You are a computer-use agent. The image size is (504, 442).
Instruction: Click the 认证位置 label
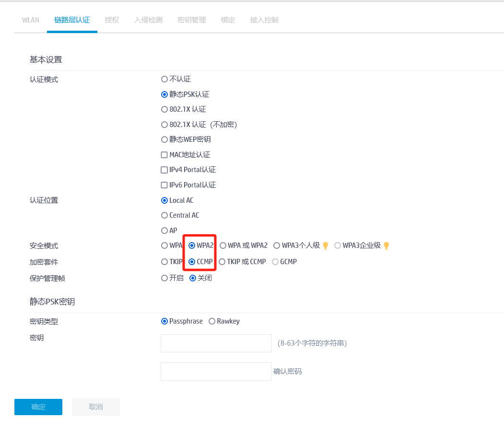pos(44,200)
